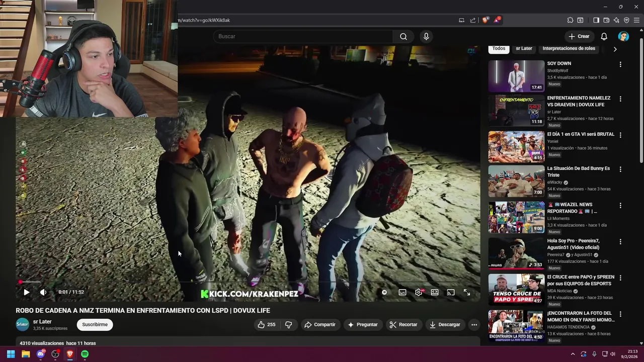
Task: Show hidden tray icons chevron
Action: (x=573, y=354)
